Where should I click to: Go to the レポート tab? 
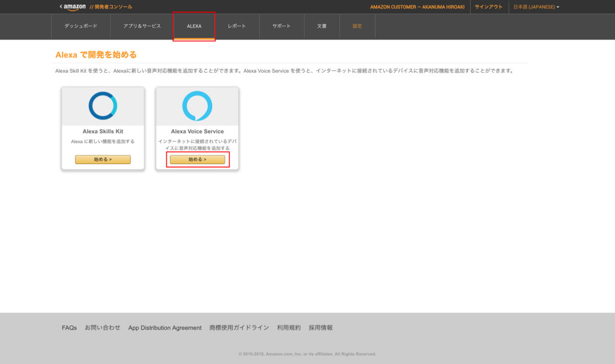coord(237,26)
